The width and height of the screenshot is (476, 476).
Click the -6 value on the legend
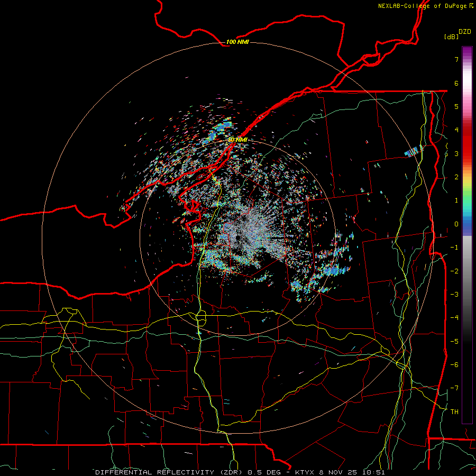tap(454, 364)
